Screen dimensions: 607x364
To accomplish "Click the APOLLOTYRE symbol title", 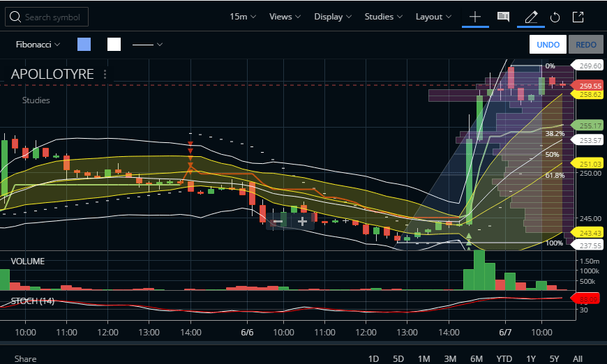I will pyautogui.click(x=52, y=74).
